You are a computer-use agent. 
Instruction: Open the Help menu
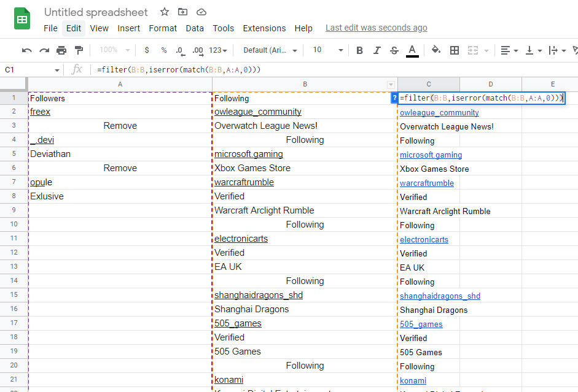[303, 28]
